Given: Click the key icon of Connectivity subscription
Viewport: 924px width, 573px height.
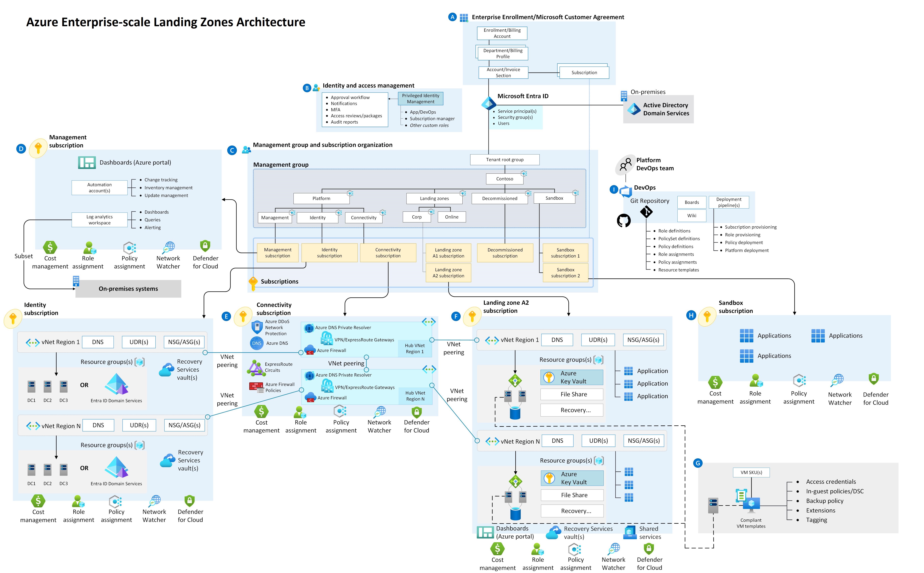Looking at the screenshot, I should tap(243, 317).
